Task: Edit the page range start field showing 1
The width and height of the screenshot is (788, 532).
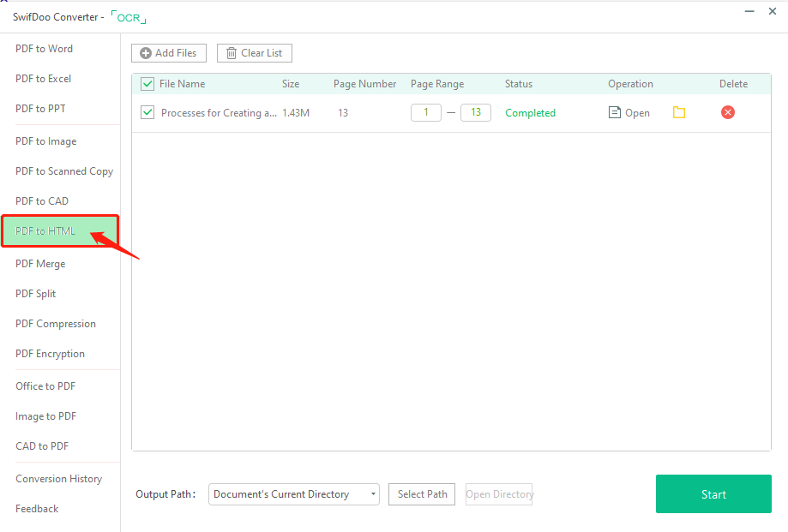Action: pyautogui.click(x=425, y=112)
